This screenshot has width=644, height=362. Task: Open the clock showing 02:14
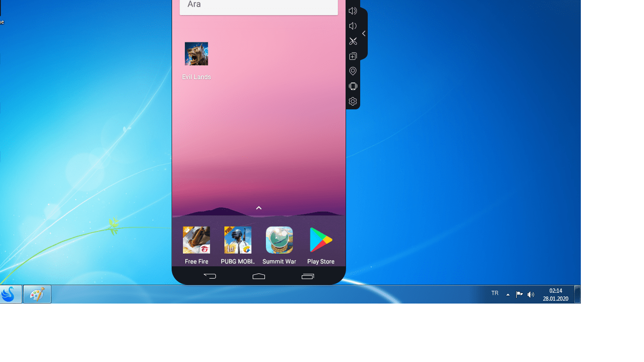[x=555, y=295]
